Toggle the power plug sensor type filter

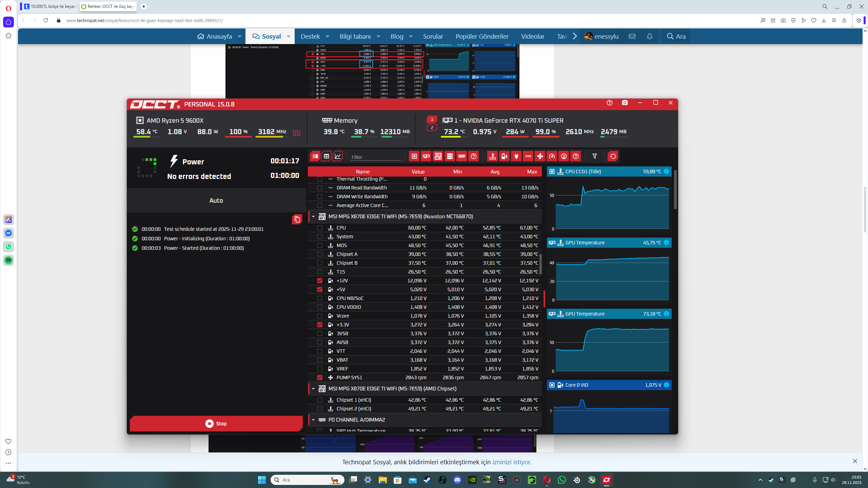pos(516,156)
